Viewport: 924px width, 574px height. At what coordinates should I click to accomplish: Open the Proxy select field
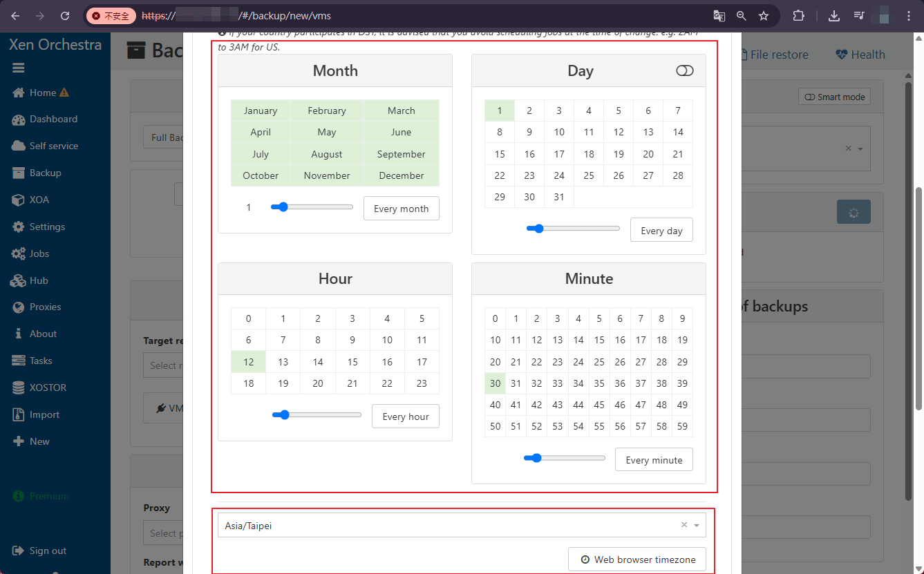tap(163, 533)
